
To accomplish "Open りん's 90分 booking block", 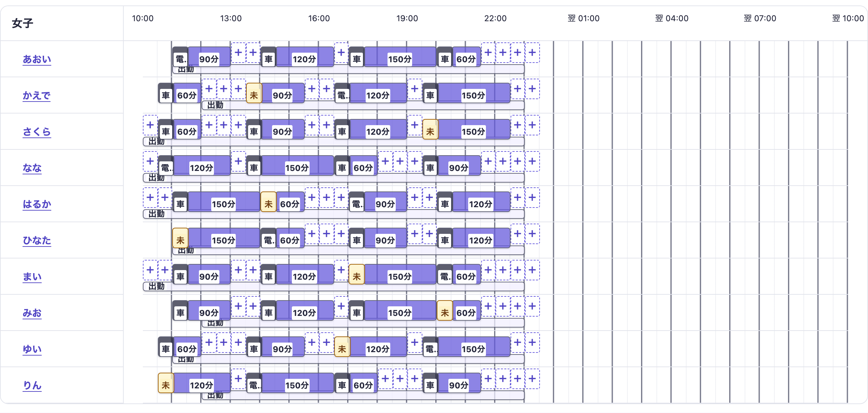I will coord(459,383).
